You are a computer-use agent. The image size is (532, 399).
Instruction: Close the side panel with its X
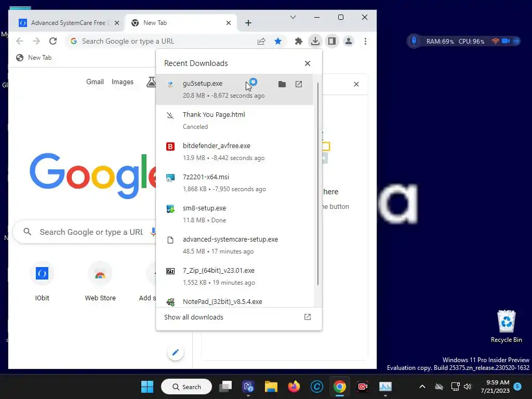[x=356, y=84]
